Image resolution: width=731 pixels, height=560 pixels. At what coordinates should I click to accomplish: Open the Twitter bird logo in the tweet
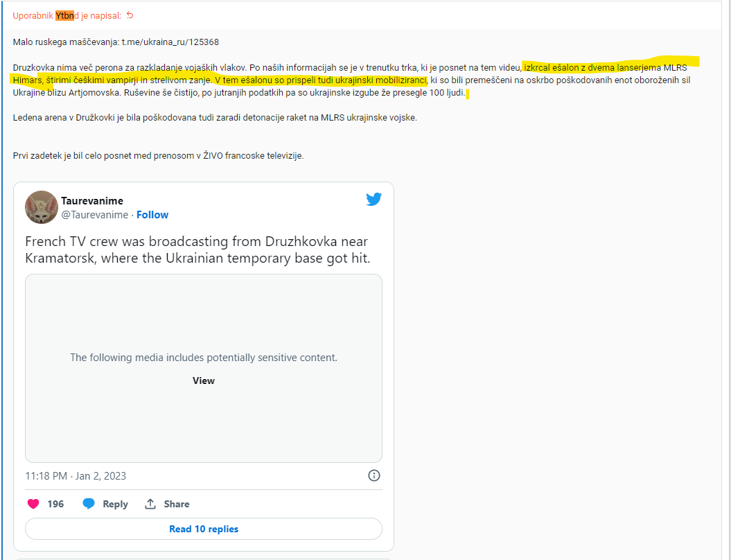point(374,199)
